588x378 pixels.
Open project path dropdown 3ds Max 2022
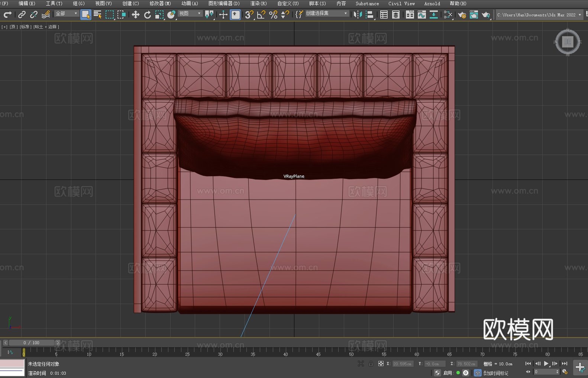pos(539,15)
